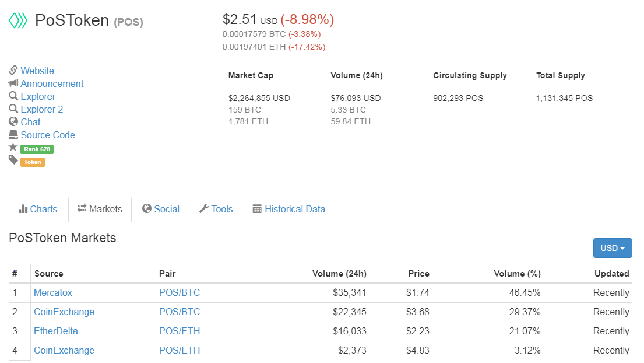Click the drive icon beside Source Code
This screenshot has width=644, height=363.
[13, 134]
